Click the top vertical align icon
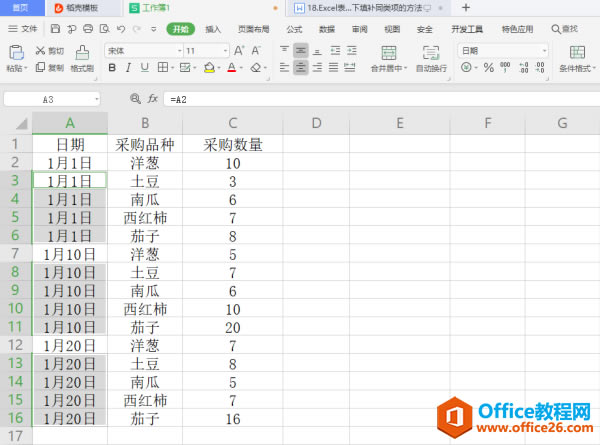 point(284,50)
